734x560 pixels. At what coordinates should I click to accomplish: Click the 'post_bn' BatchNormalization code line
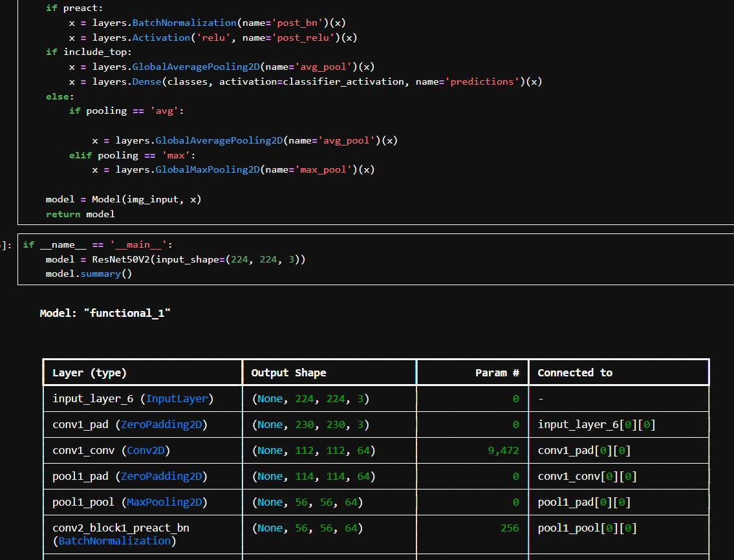pos(208,23)
